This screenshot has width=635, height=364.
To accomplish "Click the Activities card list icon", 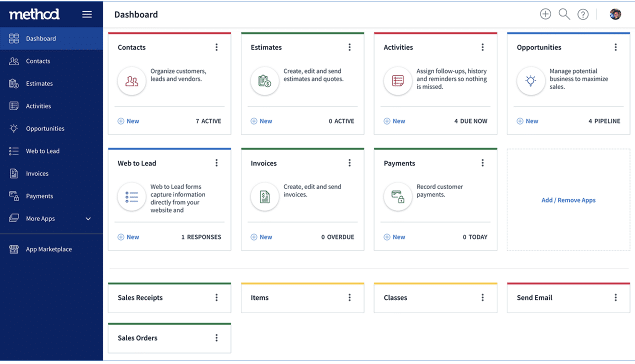I will point(398,81).
